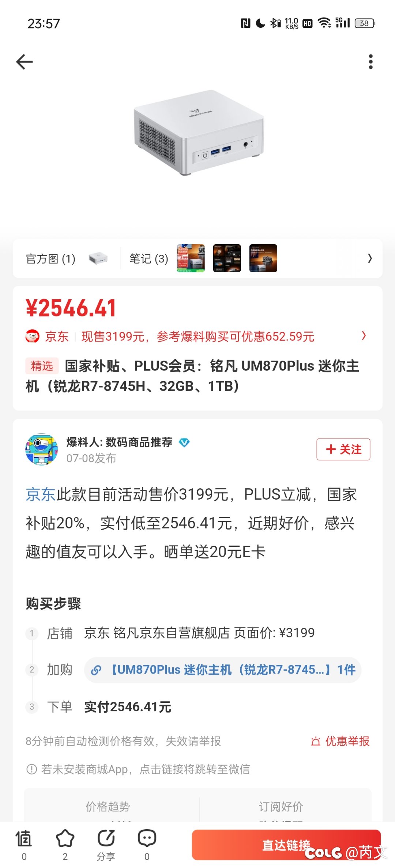Open the UM870Plus add-to-cart link
The width and height of the screenshot is (395, 868).
(x=223, y=670)
